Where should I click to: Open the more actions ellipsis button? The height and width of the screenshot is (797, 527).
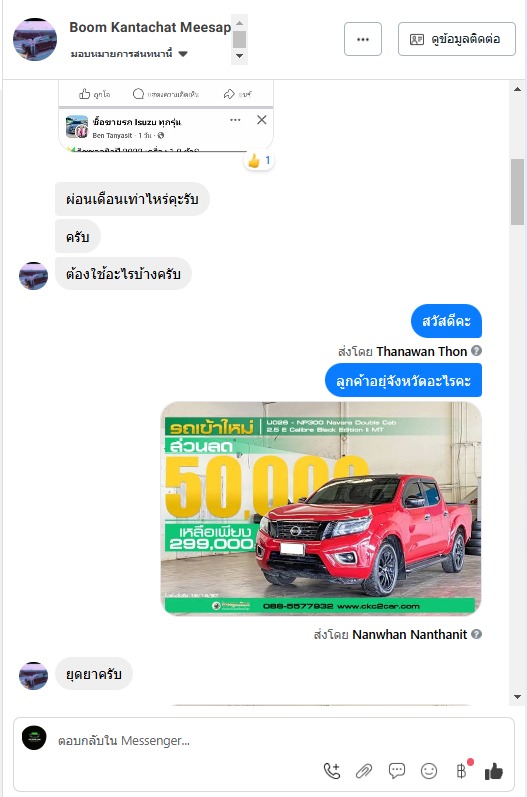pyautogui.click(x=363, y=39)
